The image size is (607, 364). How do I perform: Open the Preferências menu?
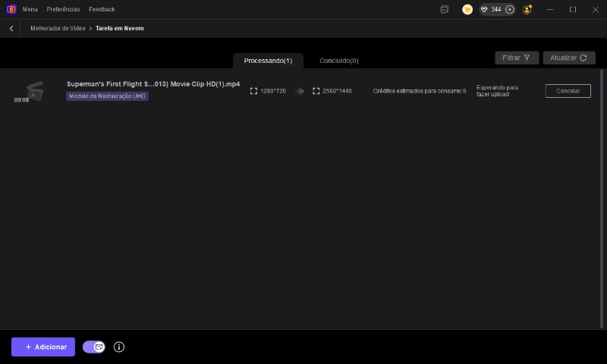point(63,9)
